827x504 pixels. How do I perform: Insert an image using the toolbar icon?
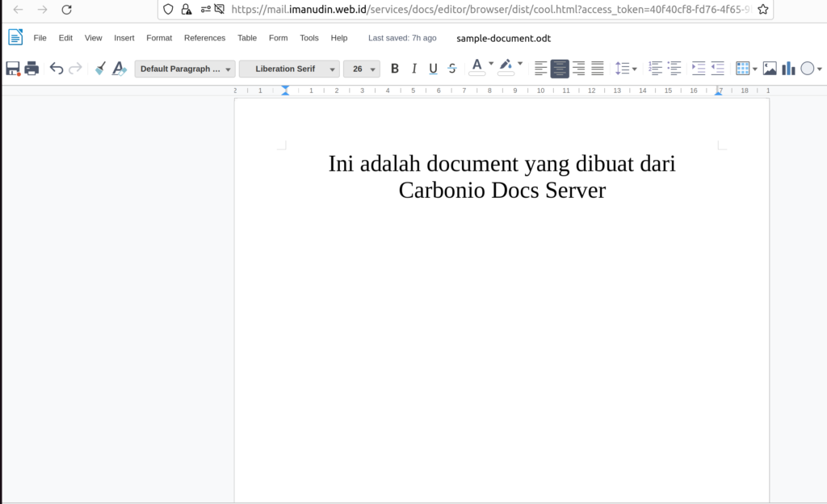770,68
